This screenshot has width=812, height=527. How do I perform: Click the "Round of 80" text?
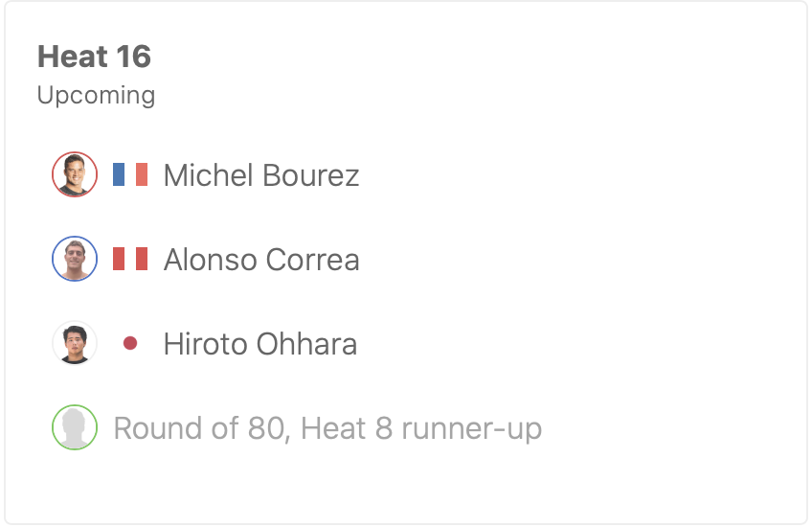click(x=199, y=428)
